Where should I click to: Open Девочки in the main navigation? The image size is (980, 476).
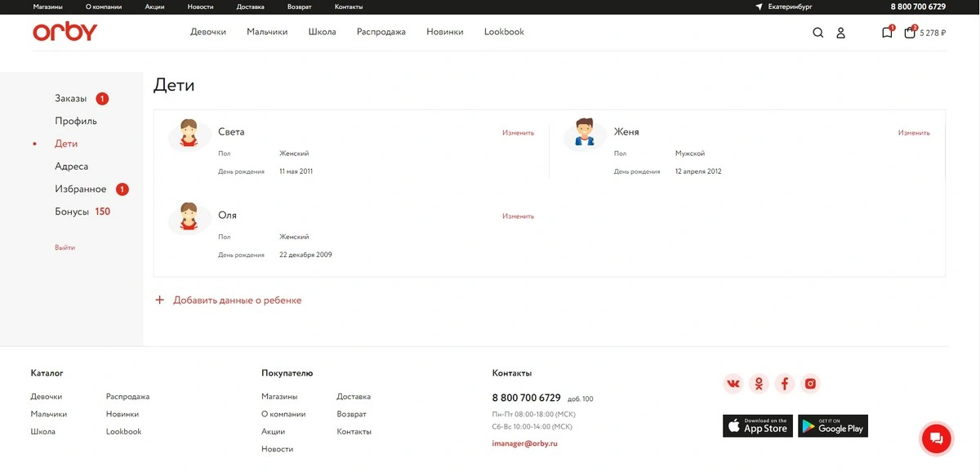pyautogui.click(x=208, y=32)
